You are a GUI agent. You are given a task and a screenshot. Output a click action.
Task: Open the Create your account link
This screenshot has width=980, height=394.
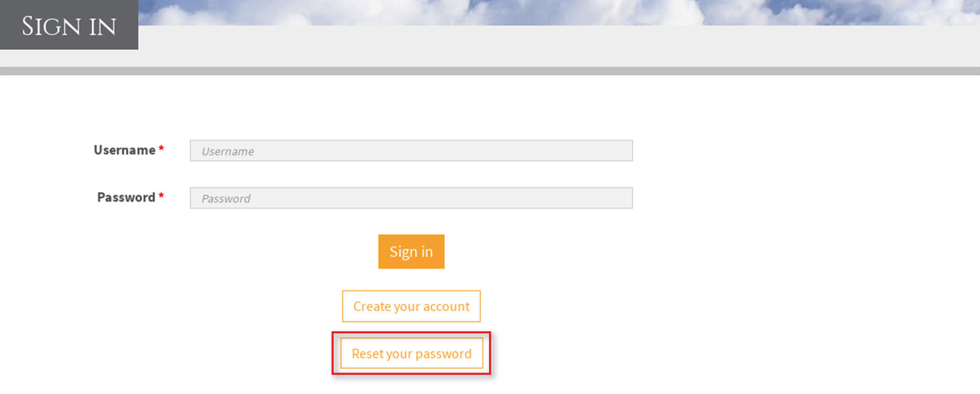pos(411,306)
